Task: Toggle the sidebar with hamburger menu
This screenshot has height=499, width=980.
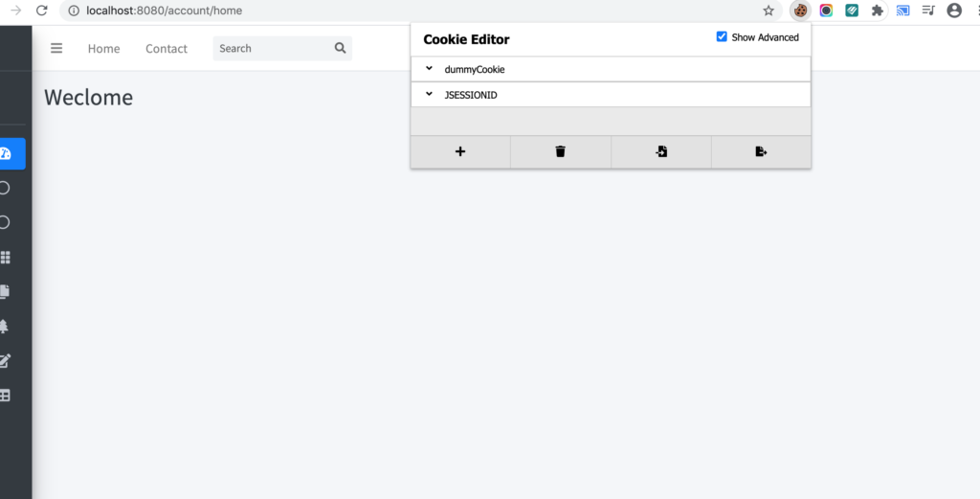Action: point(56,48)
